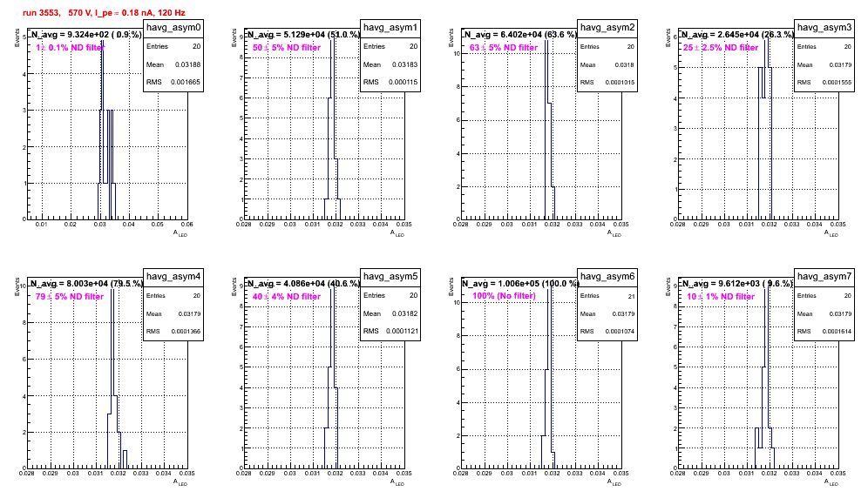Select the havg_asym2 stats box title
Viewport: 868px width, 498px height.
coord(607,27)
